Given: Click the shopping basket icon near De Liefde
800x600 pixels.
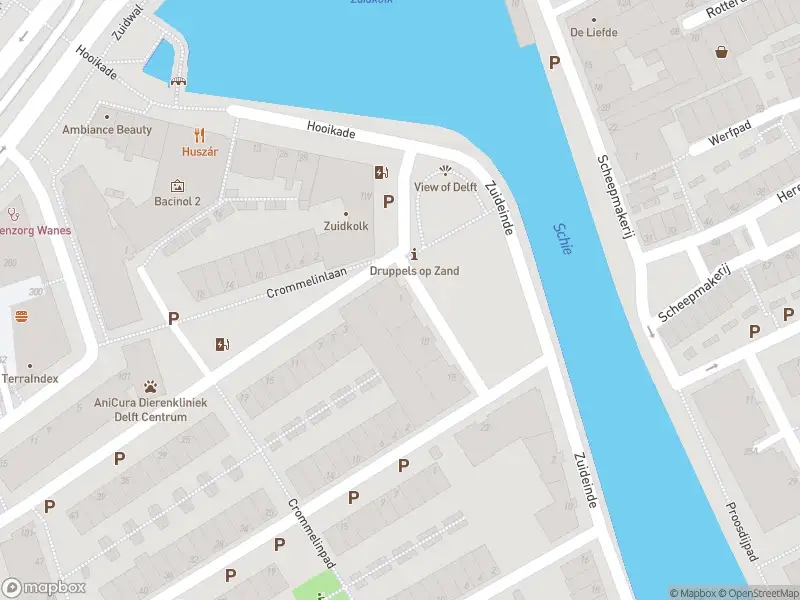Looking at the screenshot, I should tap(721, 52).
